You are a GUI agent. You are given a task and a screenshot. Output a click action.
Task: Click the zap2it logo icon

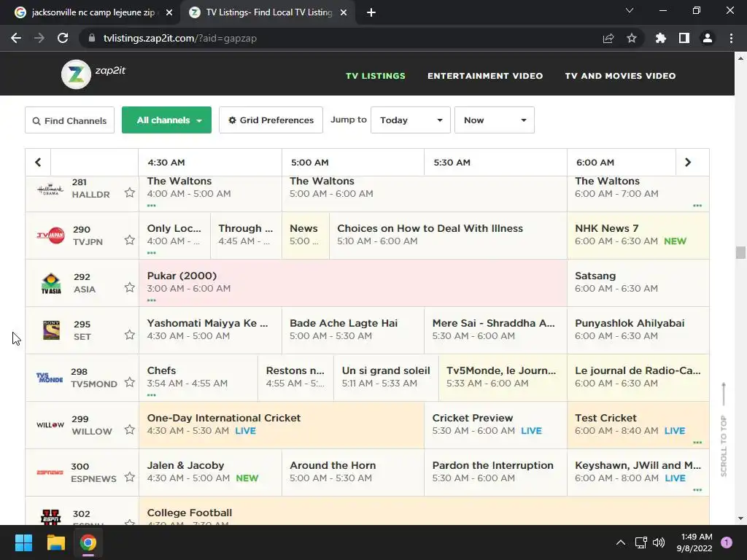click(x=76, y=74)
